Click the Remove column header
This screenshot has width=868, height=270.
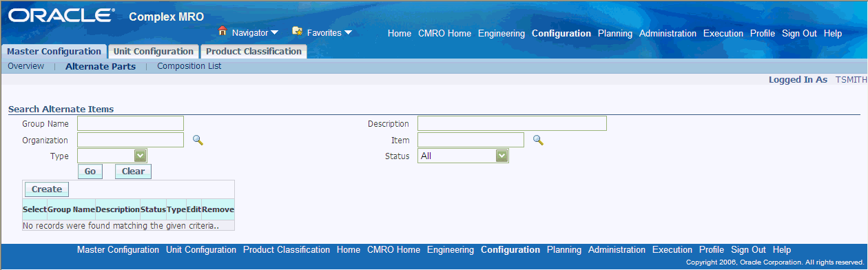[218, 209]
